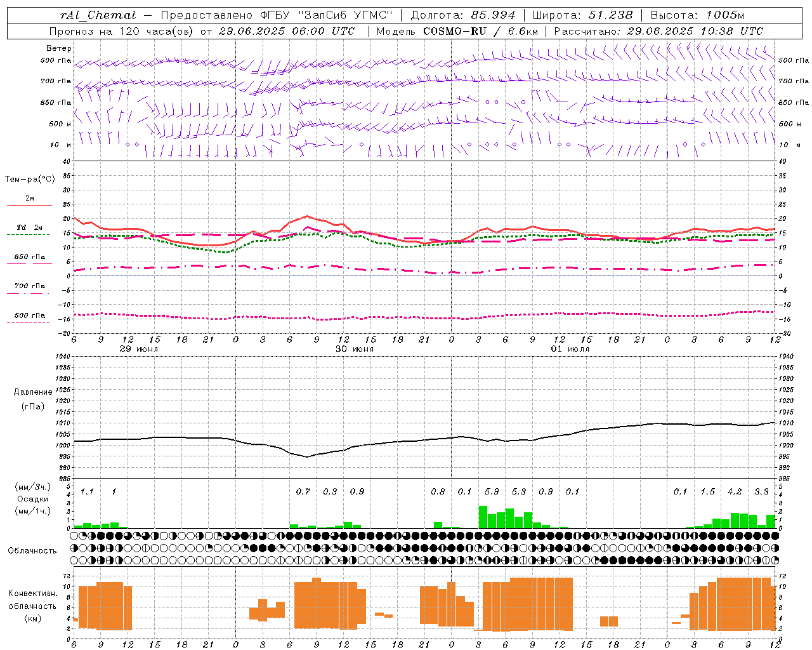
Task: Click the '(гПа)' pressure unit label
Action: pos(33,407)
